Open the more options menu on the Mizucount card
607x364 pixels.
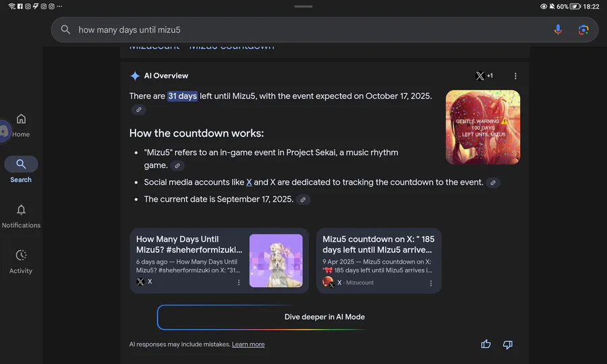pyautogui.click(x=431, y=283)
